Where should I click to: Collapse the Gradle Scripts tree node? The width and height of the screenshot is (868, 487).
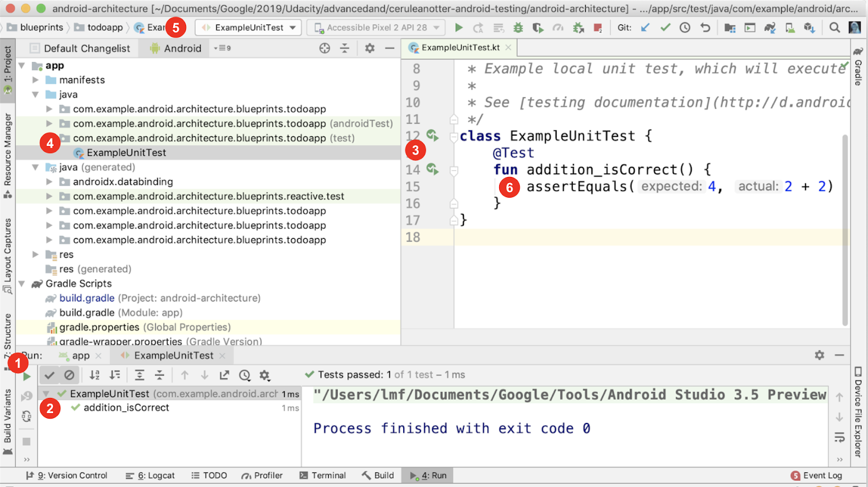coord(22,283)
